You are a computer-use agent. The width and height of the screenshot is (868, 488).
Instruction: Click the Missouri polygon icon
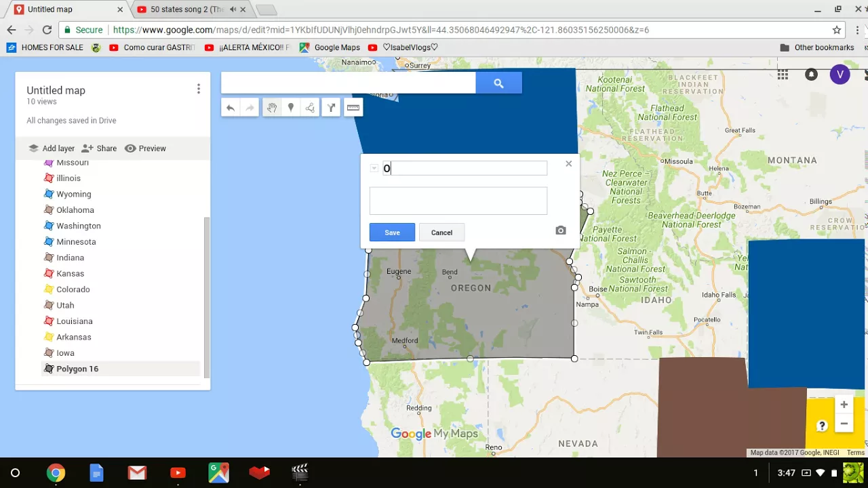coord(49,163)
